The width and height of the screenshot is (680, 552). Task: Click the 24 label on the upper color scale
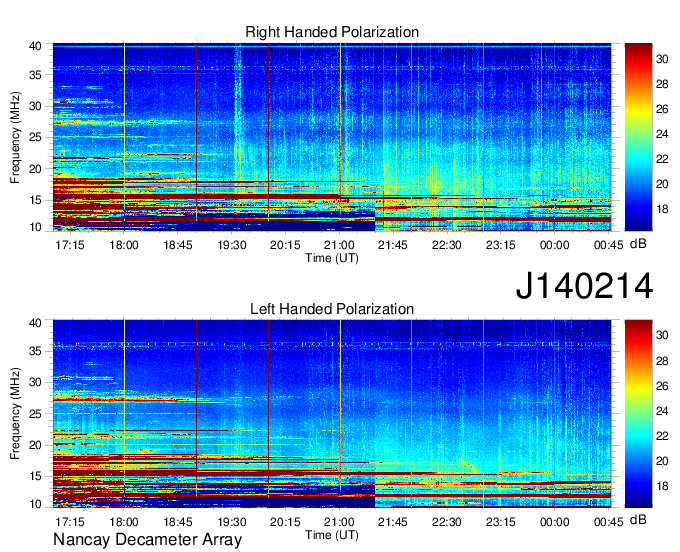[662, 134]
